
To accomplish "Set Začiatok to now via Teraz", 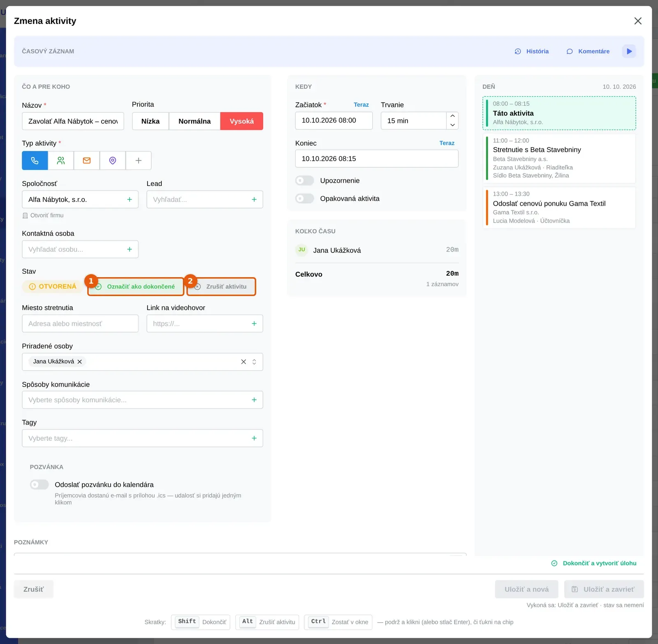I will point(361,105).
